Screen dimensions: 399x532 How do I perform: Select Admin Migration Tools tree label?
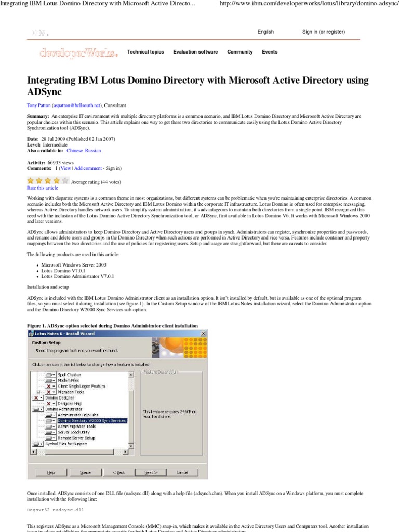(x=77, y=427)
